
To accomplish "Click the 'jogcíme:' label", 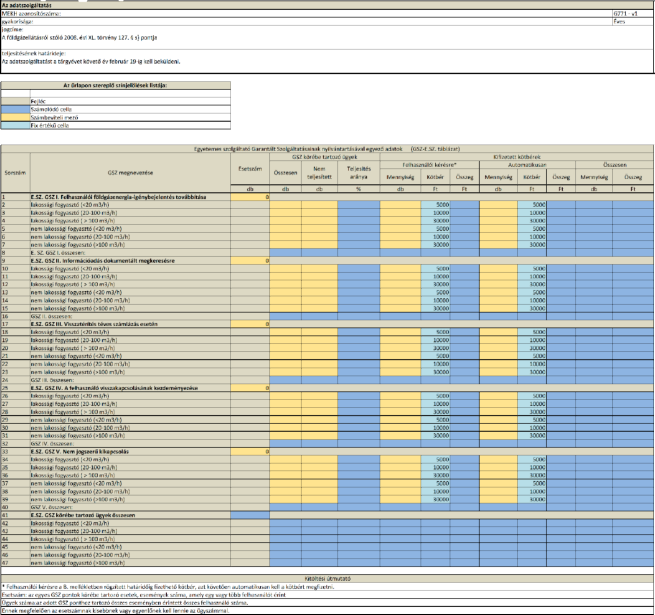I will coord(12,30).
